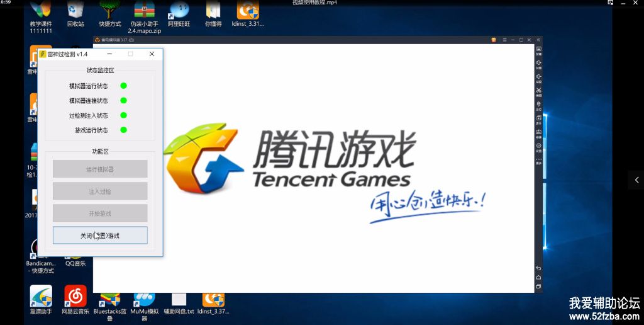Expand video player side panel arrow
The width and height of the screenshot is (644, 325).
(x=636, y=180)
